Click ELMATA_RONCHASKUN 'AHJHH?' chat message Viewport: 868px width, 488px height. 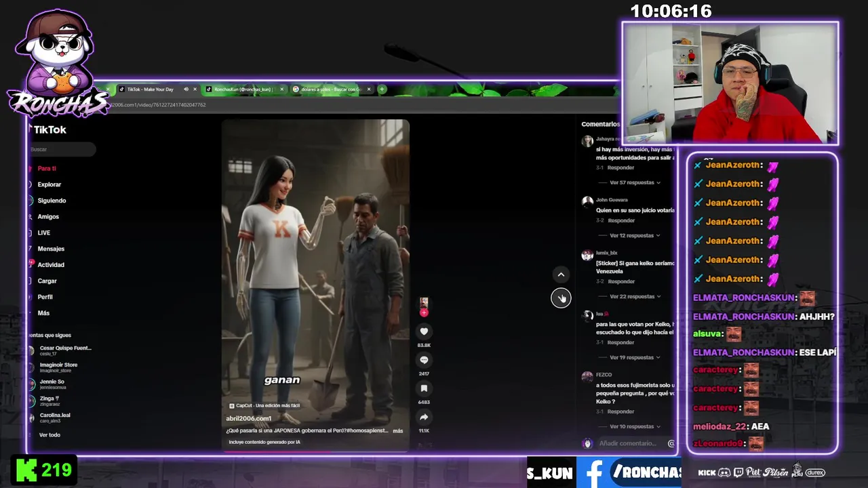[x=764, y=317]
